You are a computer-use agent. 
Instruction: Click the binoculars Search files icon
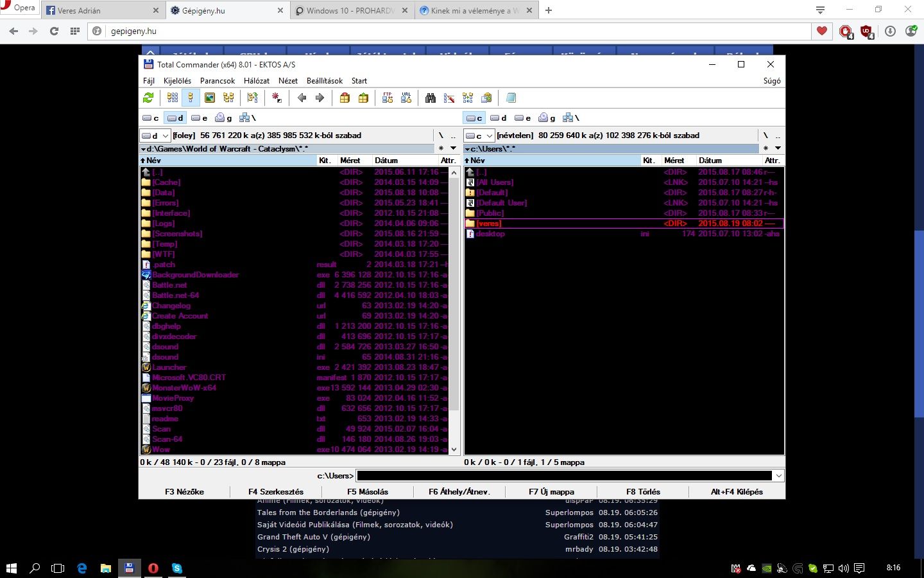pyautogui.click(x=431, y=98)
